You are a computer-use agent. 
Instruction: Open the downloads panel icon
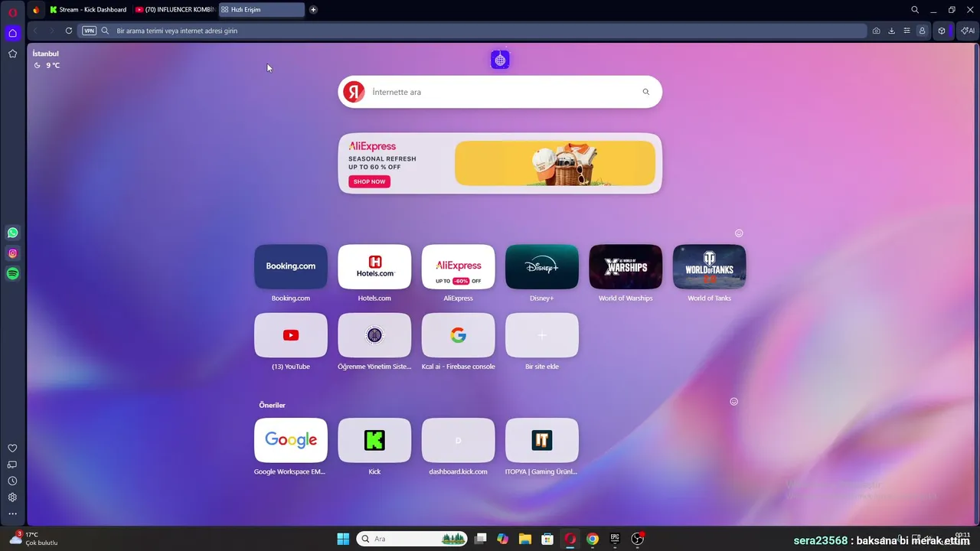pyautogui.click(x=891, y=31)
